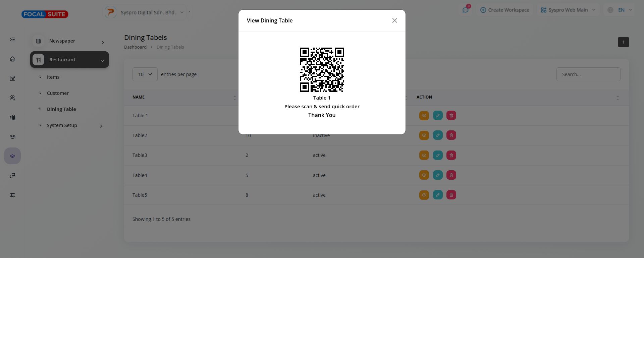644x362 pixels.
Task: Close the View Dining Table dialog
Action: coord(394,20)
